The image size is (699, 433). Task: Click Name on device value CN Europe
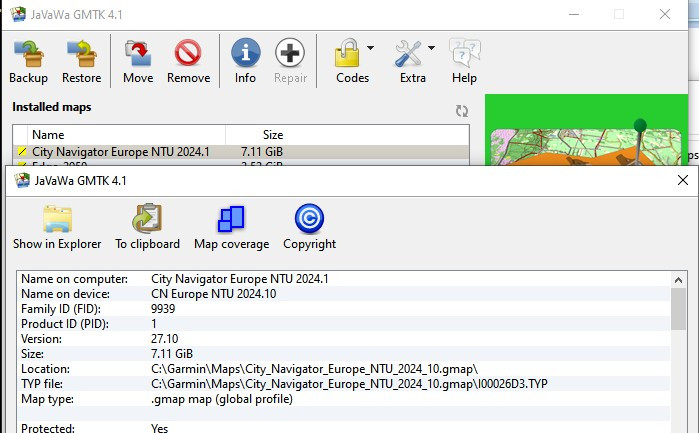pos(214,294)
